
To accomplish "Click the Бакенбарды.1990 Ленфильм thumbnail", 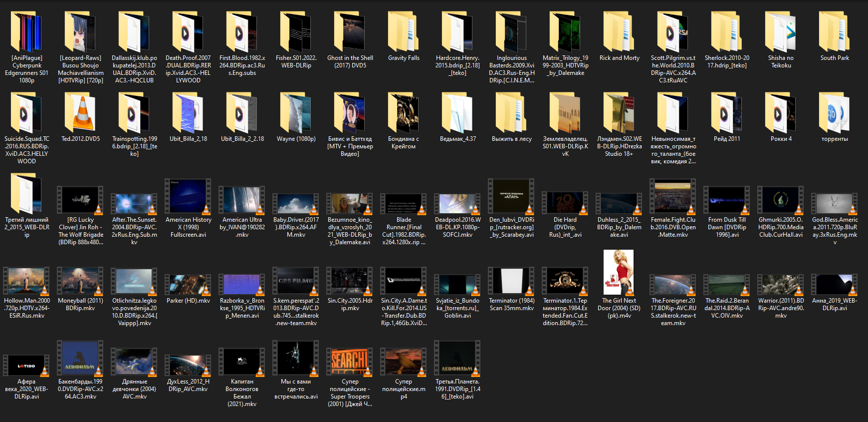I will [80, 359].
